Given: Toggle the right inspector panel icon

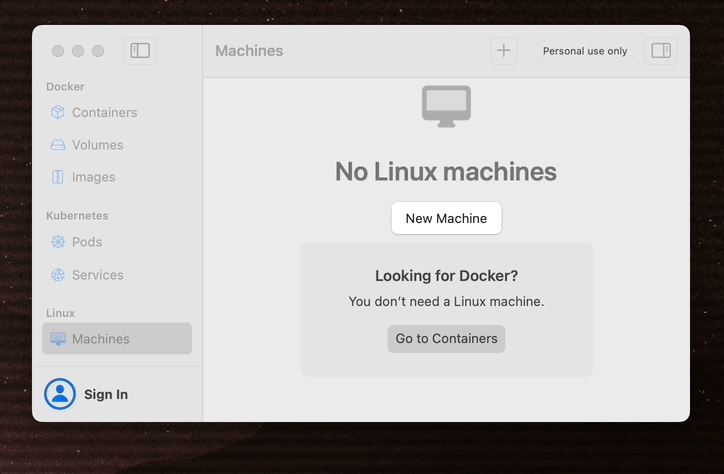Looking at the screenshot, I should tap(661, 51).
